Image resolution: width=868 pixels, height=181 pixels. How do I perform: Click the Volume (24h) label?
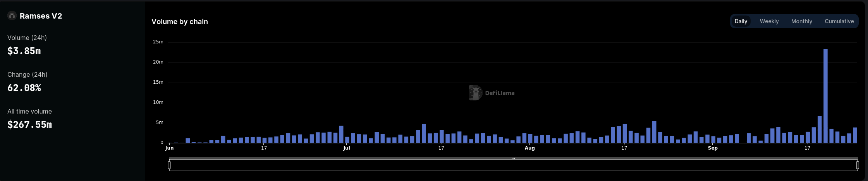tap(27, 38)
